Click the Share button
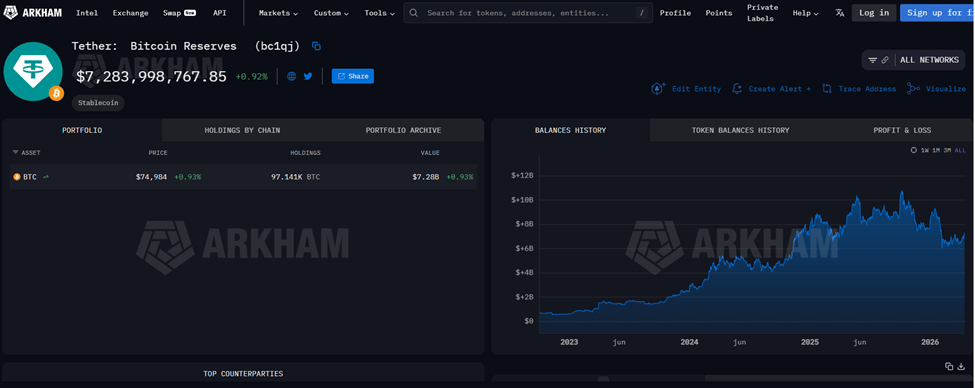 click(x=353, y=76)
